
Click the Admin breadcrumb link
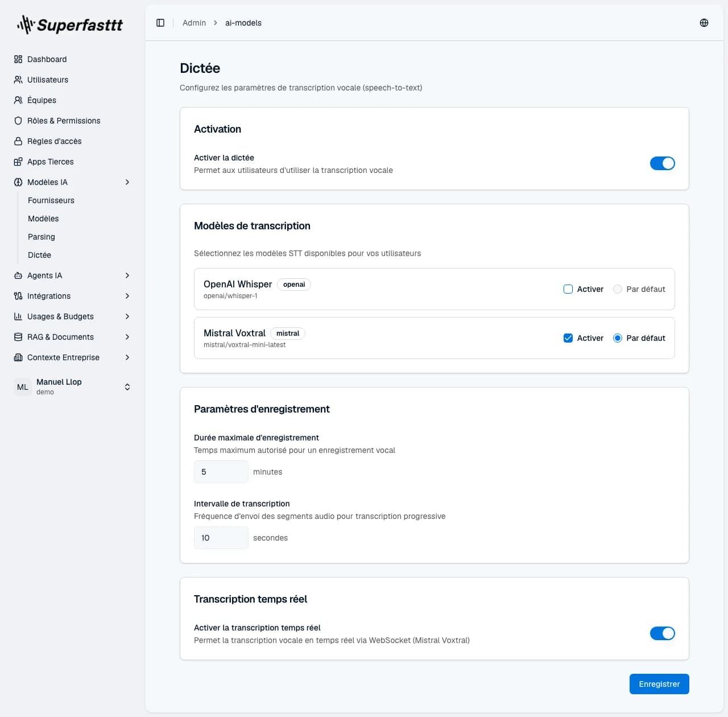point(194,23)
